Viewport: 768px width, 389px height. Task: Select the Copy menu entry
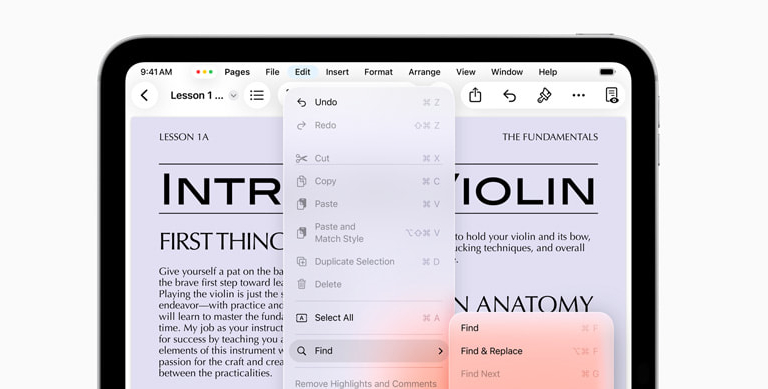coord(368,181)
